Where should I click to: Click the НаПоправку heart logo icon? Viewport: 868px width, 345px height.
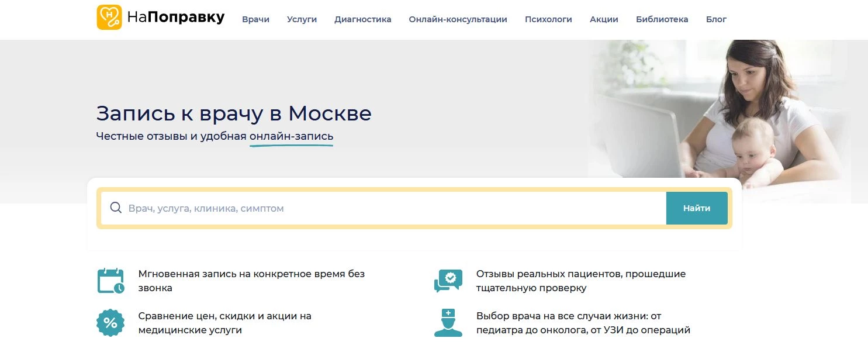pos(110,17)
